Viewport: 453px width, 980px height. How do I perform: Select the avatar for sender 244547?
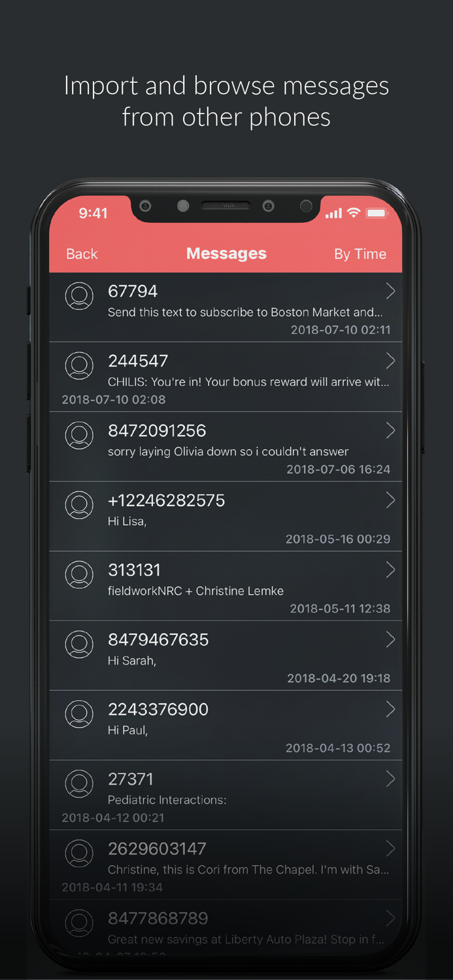(x=79, y=365)
